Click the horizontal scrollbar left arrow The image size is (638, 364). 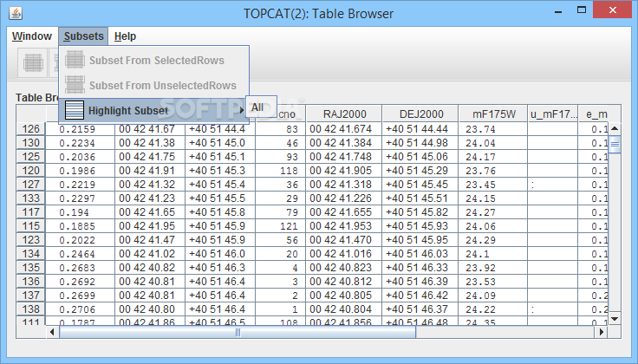coord(52,332)
